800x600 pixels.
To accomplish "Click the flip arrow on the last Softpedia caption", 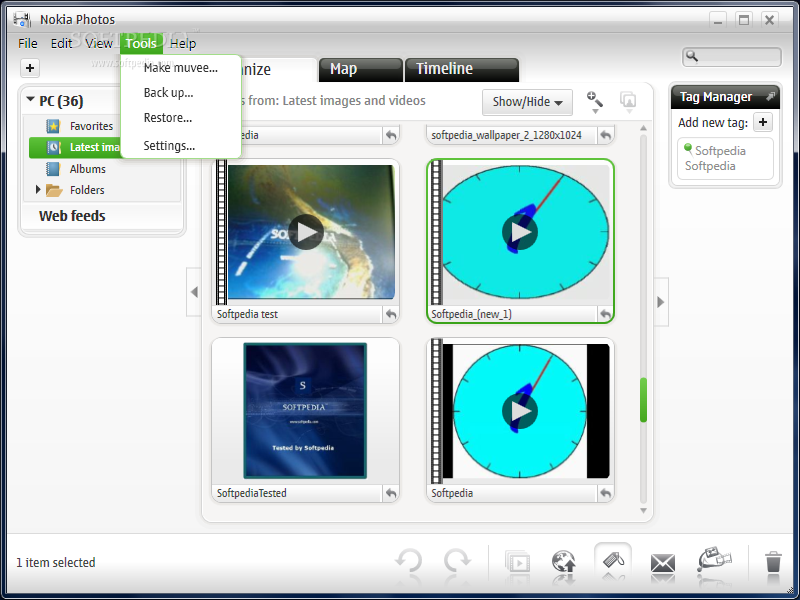I will [x=605, y=493].
